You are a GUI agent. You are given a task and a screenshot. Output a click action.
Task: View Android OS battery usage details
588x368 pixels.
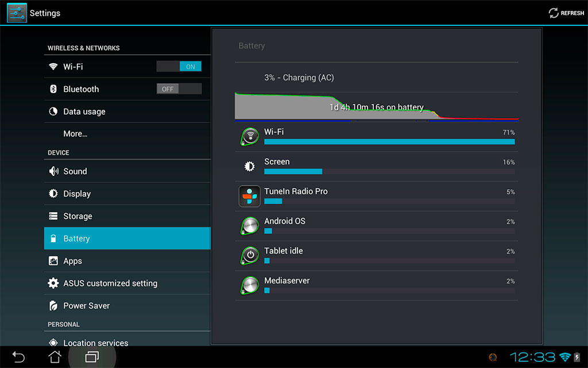tap(376, 226)
